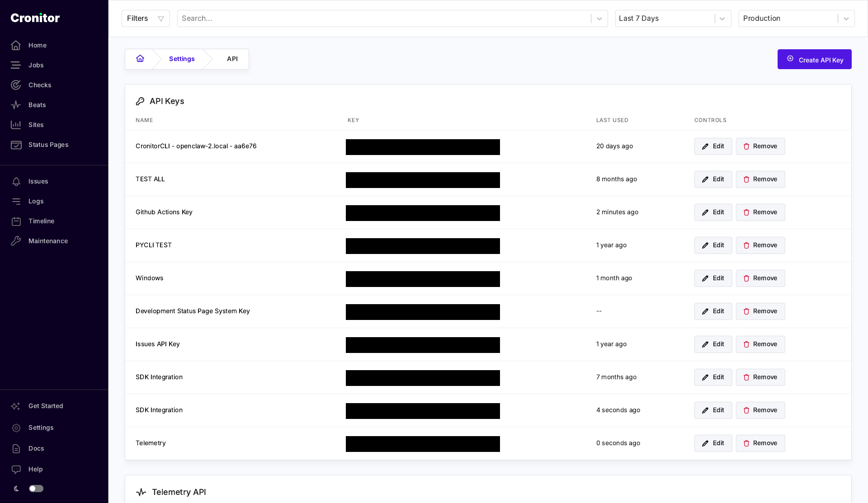Click the Docs document icon
Viewport: 868px width, 503px height.
[x=16, y=448]
